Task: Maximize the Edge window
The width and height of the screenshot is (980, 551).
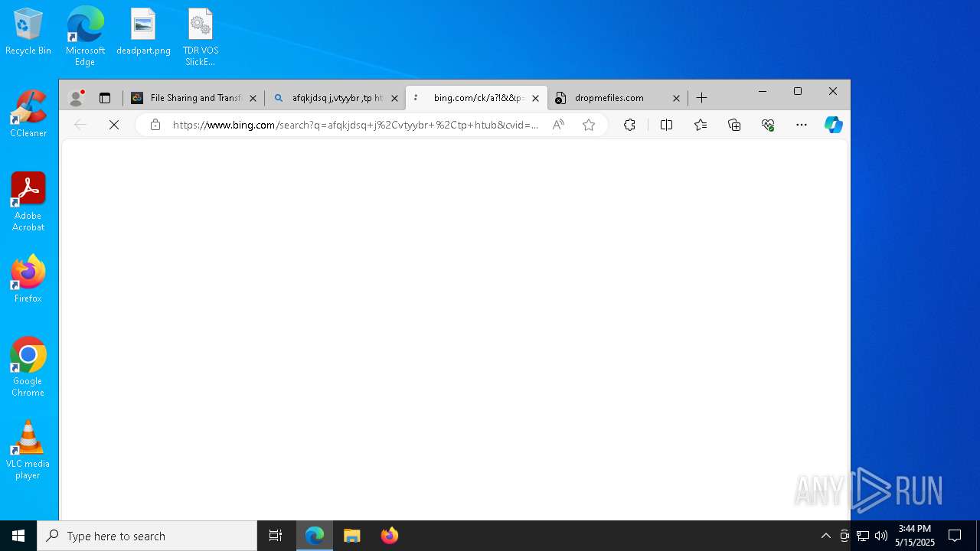Action: [x=798, y=91]
